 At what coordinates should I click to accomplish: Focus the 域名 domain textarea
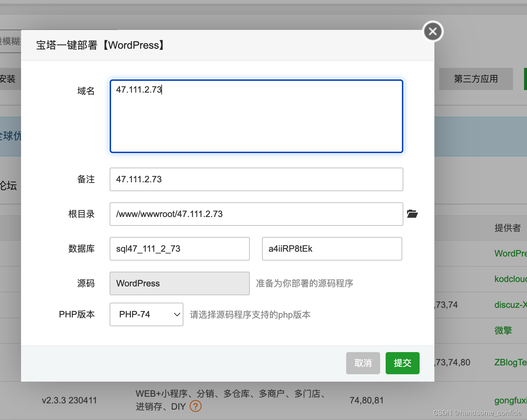(x=256, y=116)
